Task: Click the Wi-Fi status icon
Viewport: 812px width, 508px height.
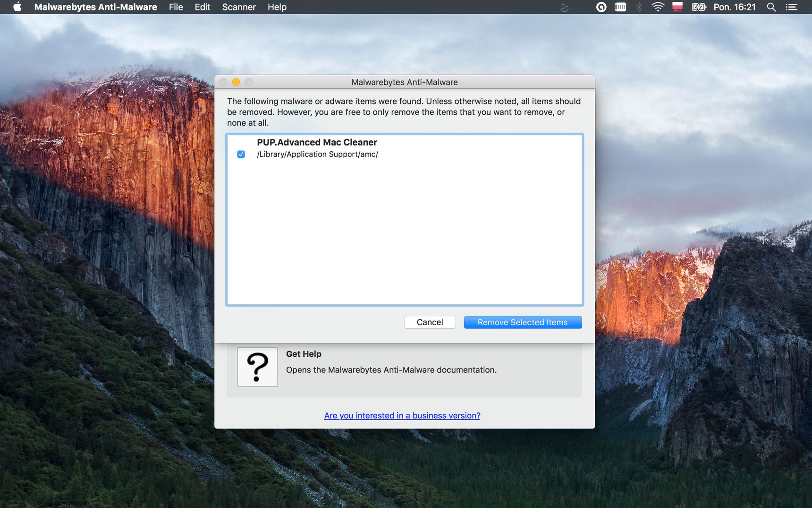Action: 658,7
